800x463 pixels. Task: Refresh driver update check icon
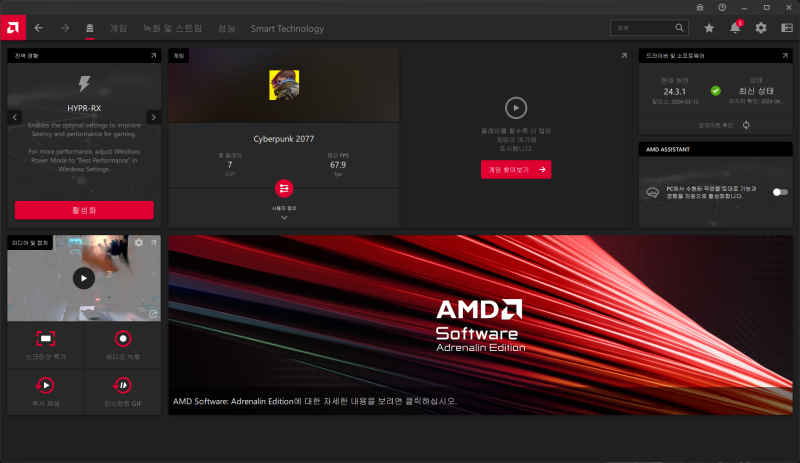[746, 125]
